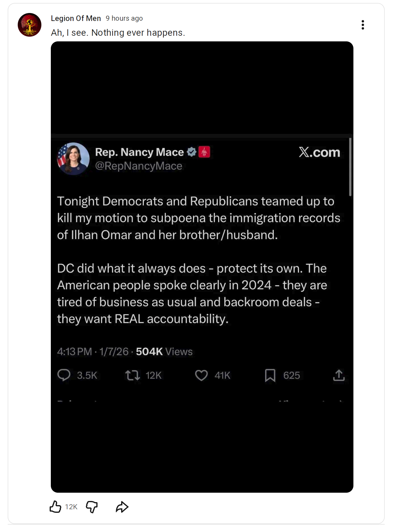The image size is (393, 532).
Task: Click the X.com logo in the tweet
Action: 319,152
